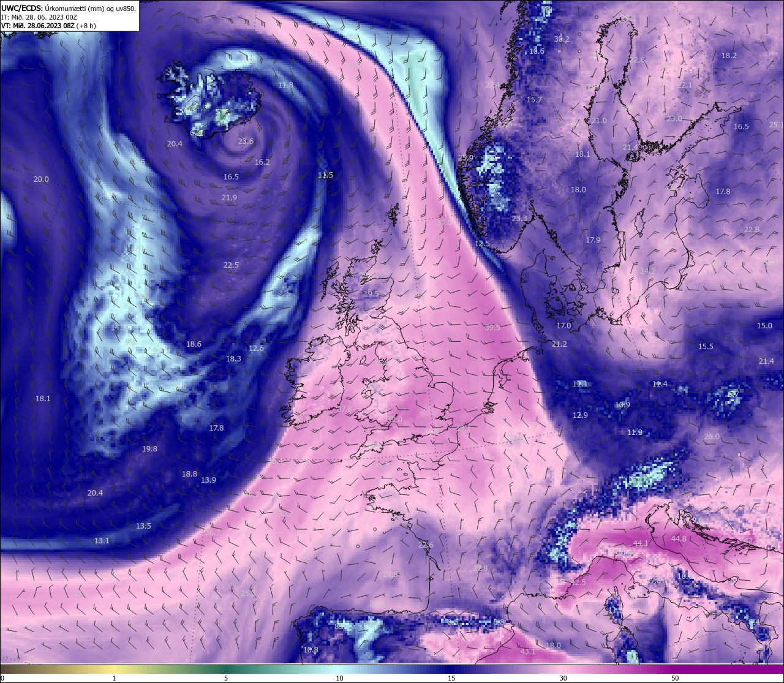Viewport: 784px width, 683px height.
Task: Click the value 44.8 over the Adriatic
Action: [x=679, y=539]
